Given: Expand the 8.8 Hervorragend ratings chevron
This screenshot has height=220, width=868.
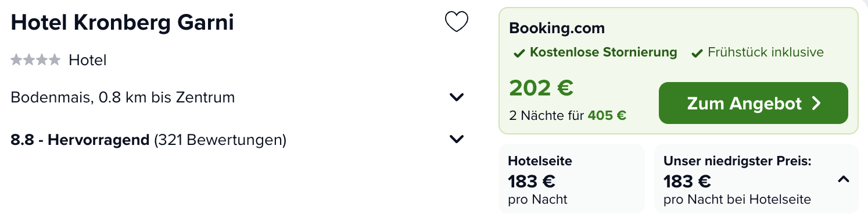Looking at the screenshot, I should 457,139.
